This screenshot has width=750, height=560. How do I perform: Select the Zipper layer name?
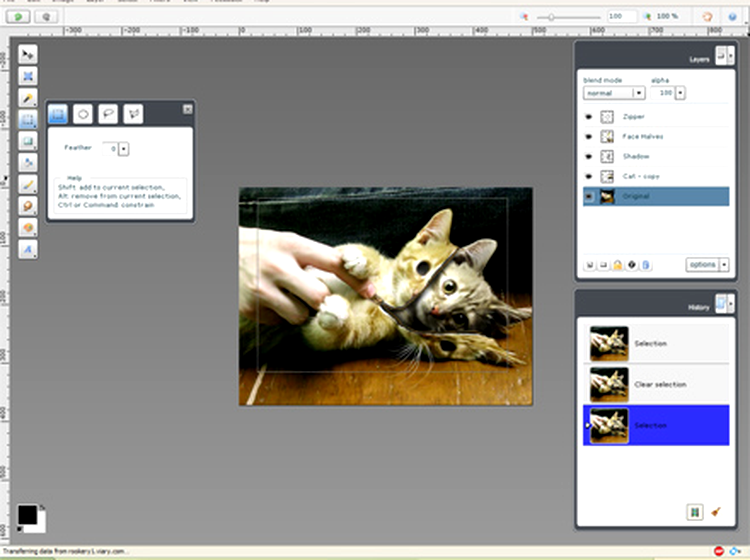pyautogui.click(x=633, y=117)
